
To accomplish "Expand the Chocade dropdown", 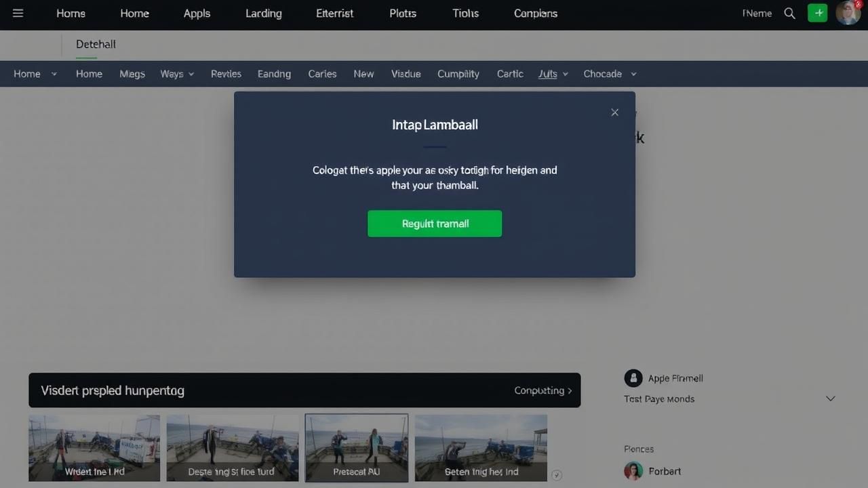I will pos(610,74).
